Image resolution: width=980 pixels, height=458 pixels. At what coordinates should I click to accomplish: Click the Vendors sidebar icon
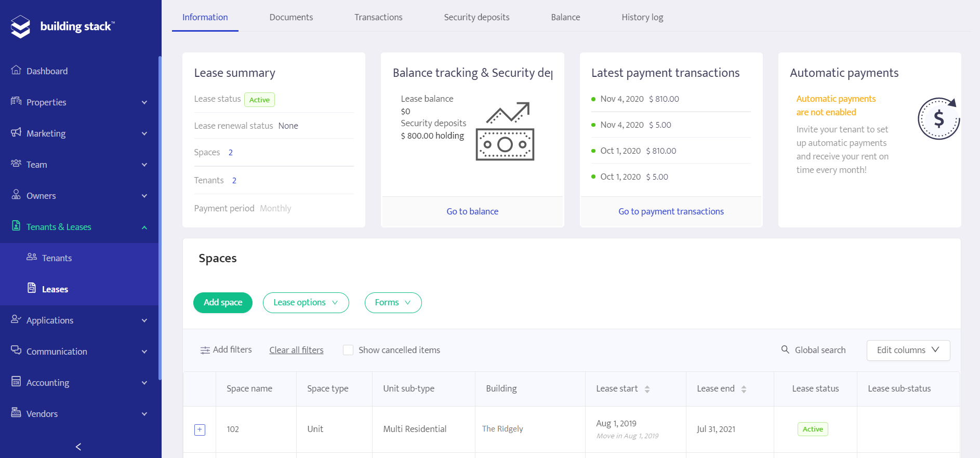coord(16,413)
